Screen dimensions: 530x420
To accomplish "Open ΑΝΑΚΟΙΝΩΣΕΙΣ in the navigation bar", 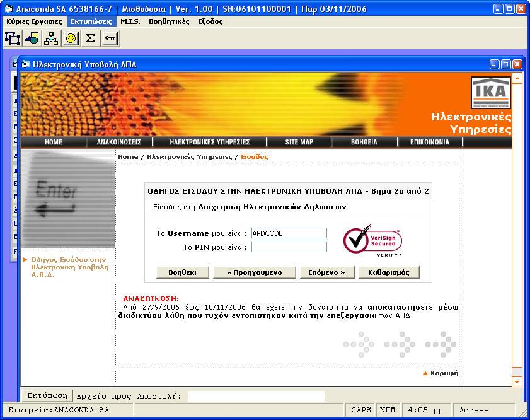I will tap(119, 142).
